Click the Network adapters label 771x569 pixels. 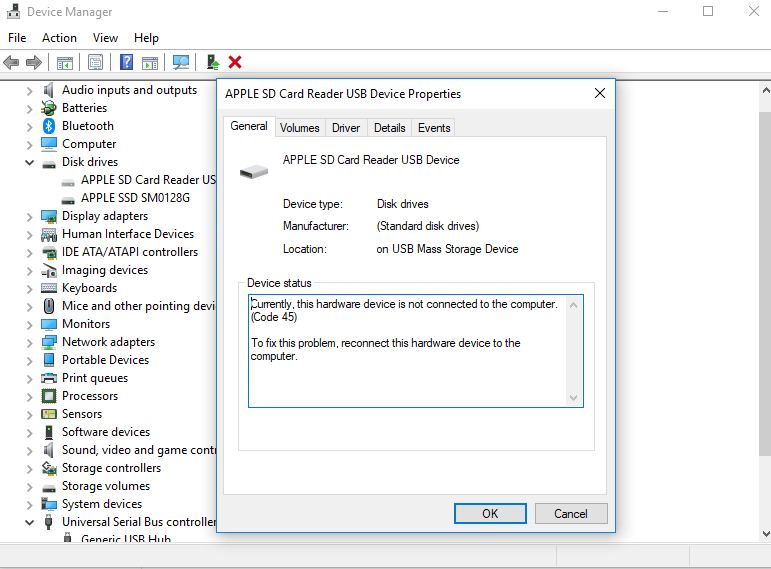coord(108,342)
